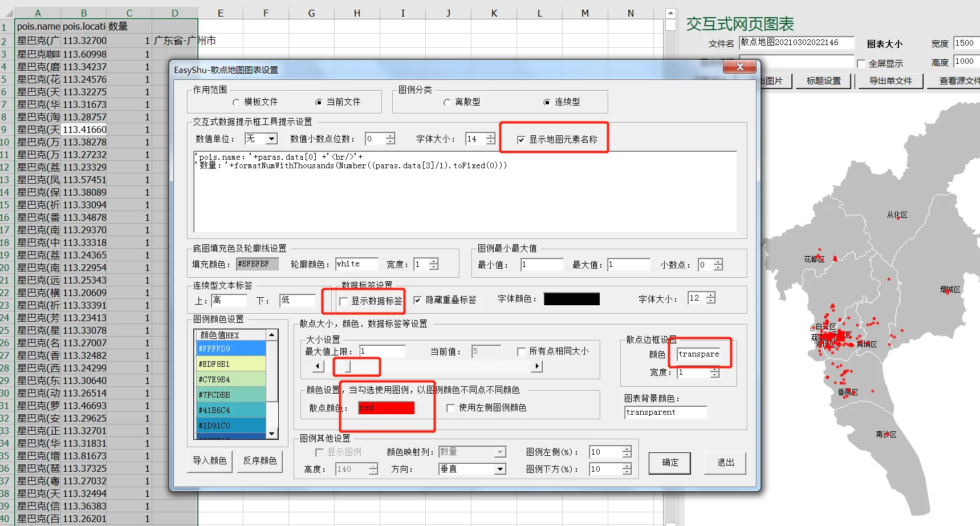Click the 标题设置 button in side panel

[823, 81]
